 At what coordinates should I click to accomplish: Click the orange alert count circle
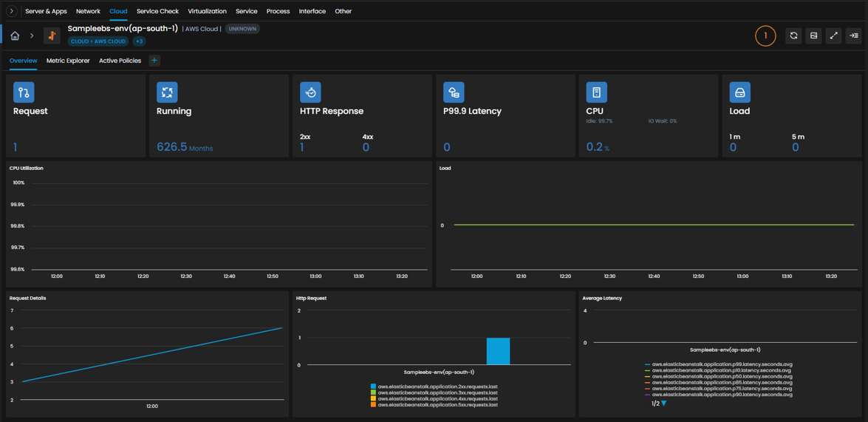click(765, 35)
